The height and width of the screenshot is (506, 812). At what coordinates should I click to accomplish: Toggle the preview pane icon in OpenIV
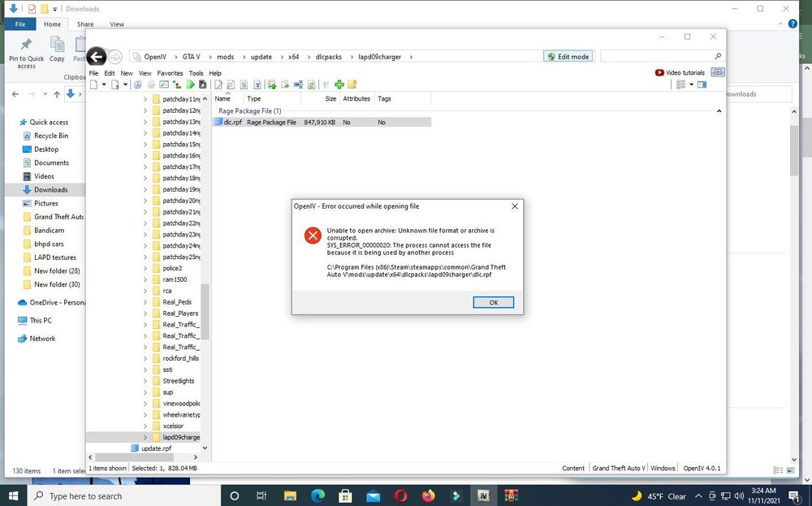[702, 84]
